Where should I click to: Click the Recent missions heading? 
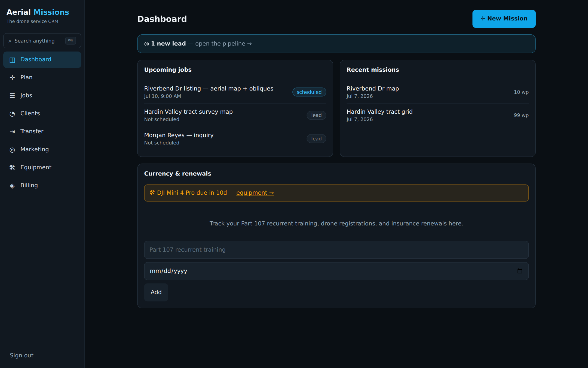tap(373, 70)
